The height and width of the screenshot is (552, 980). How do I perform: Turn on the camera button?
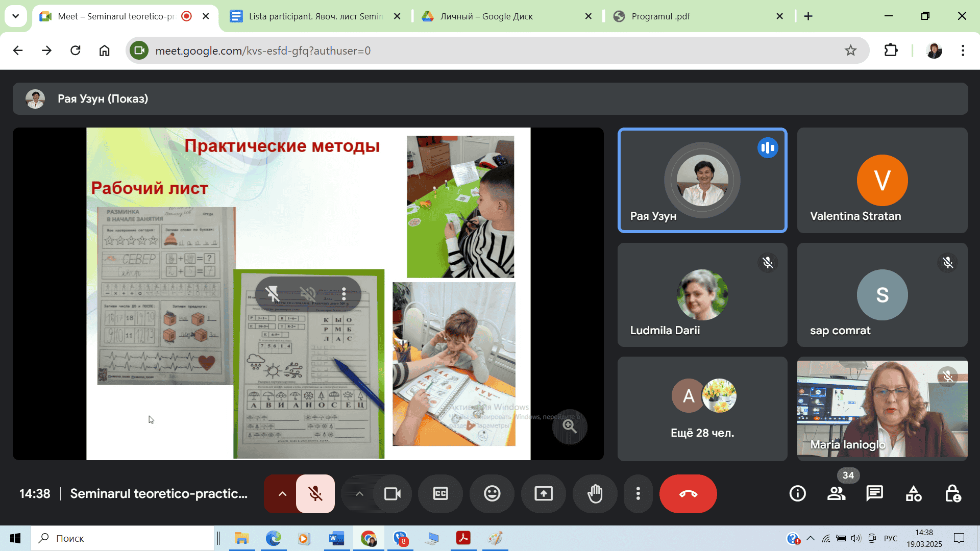(392, 494)
